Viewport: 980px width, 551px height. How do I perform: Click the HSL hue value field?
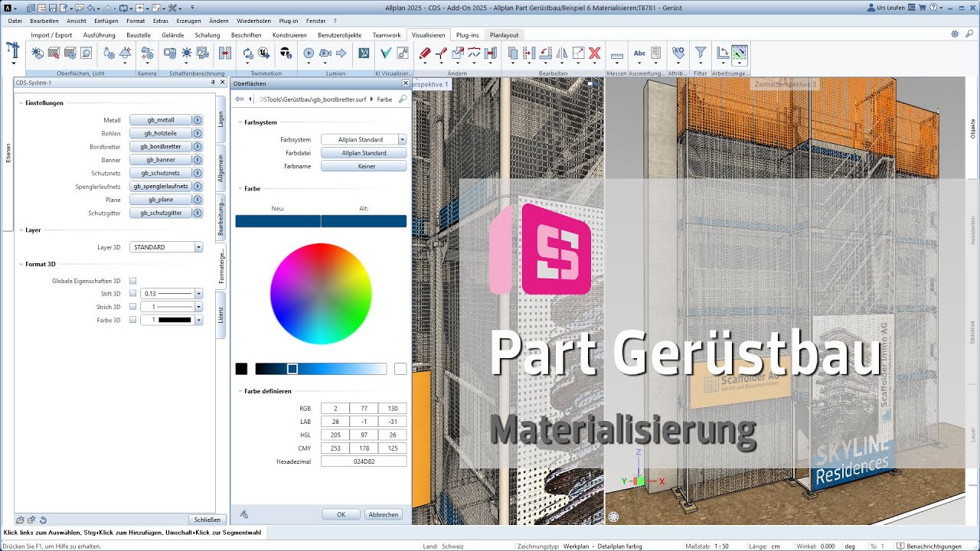pos(335,435)
